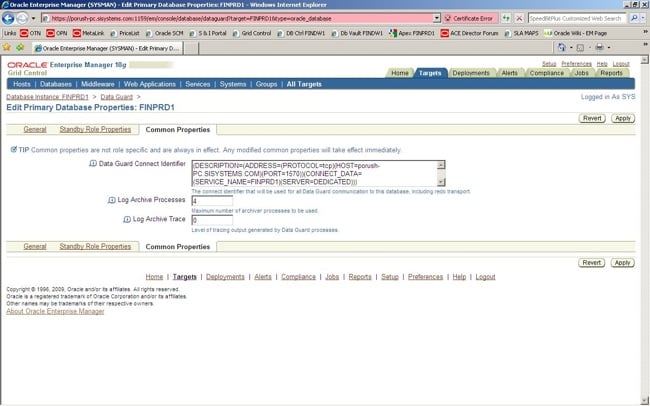Open the Grid Control bookmark
Viewport: 650px width, 406px height.
pyautogui.click(x=252, y=33)
